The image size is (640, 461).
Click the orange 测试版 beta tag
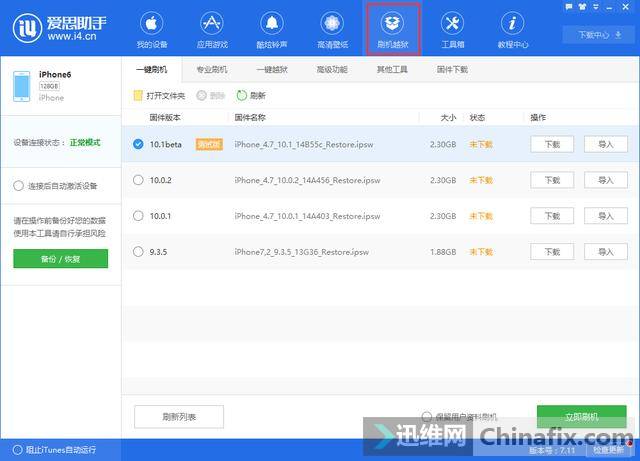pos(209,144)
